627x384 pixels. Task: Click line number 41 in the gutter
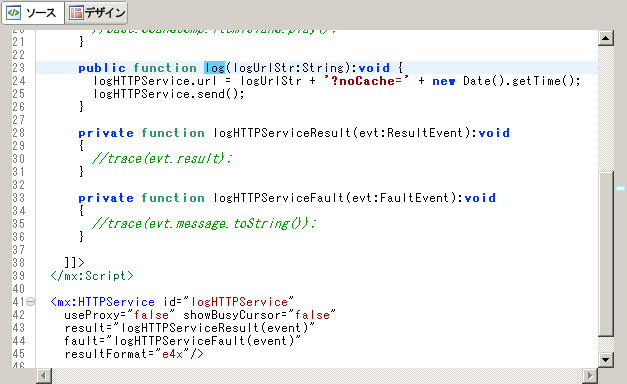pos(18,302)
